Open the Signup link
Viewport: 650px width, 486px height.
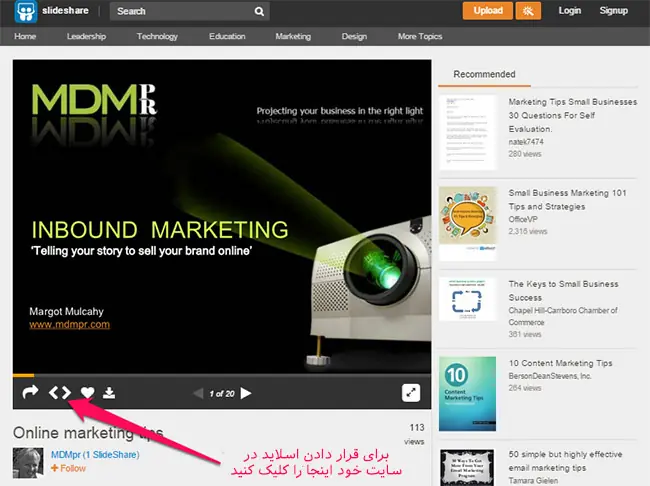(614, 11)
